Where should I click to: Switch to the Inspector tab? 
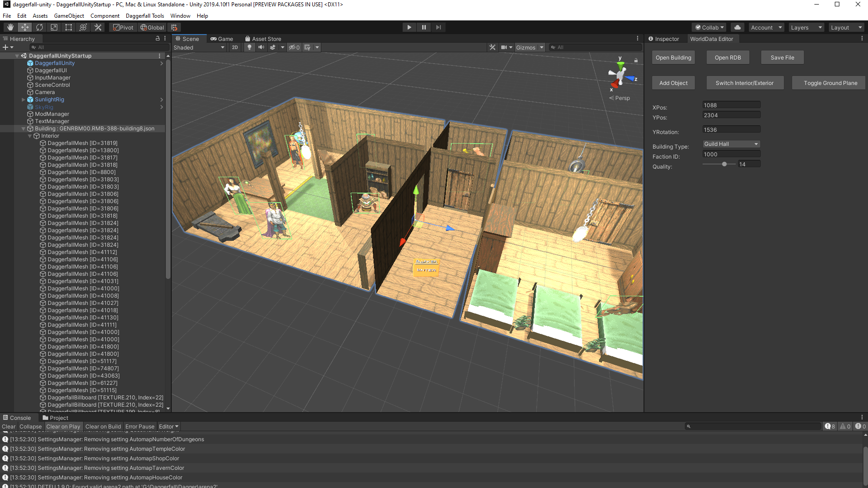click(663, 39)
